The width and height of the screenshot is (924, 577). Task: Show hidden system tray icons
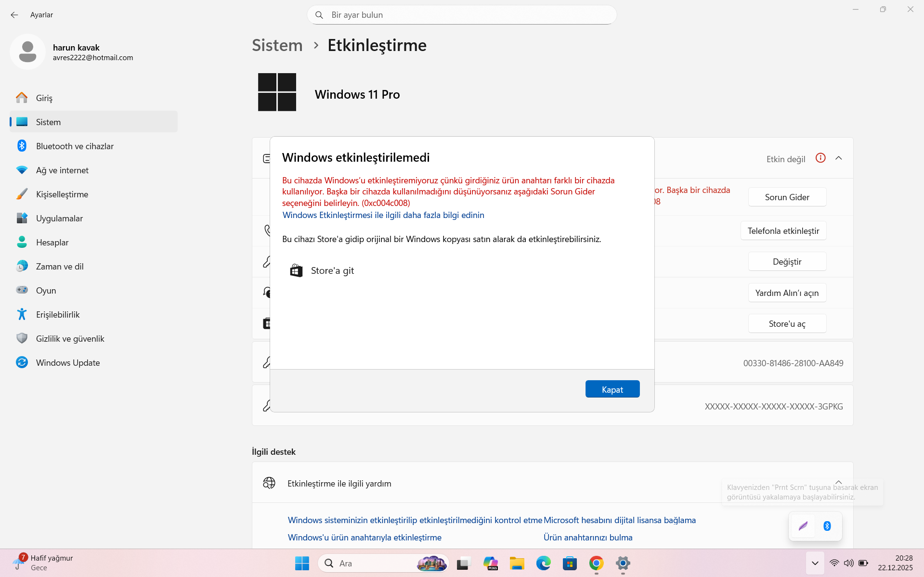click(815, 563)
